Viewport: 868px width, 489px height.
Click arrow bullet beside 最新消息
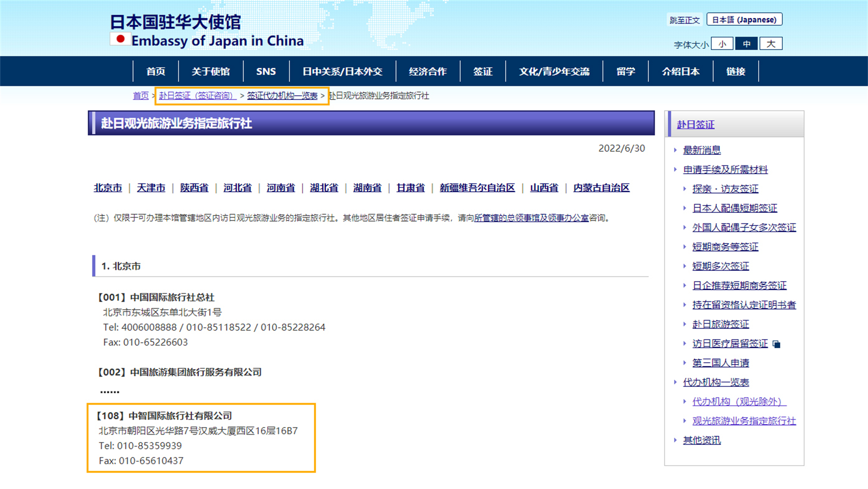675,150
